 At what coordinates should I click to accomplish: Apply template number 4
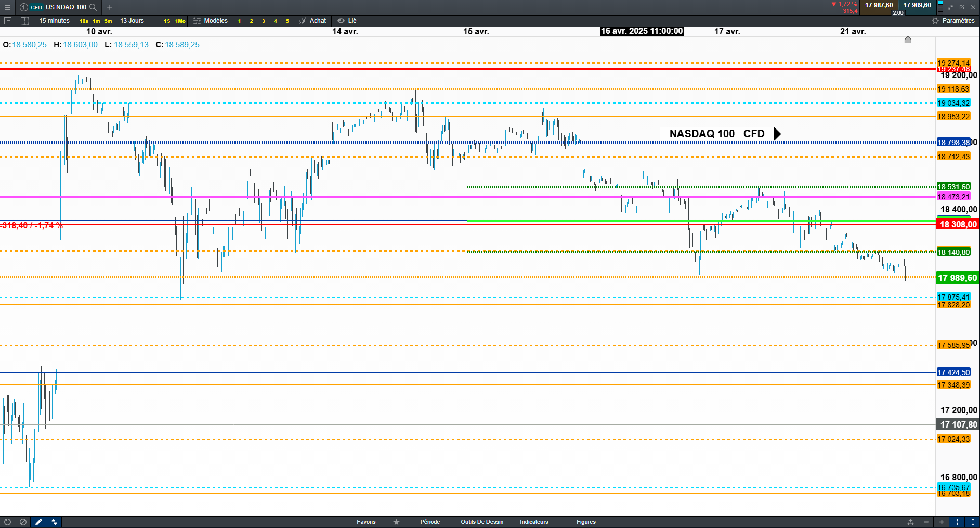point(275,21)
